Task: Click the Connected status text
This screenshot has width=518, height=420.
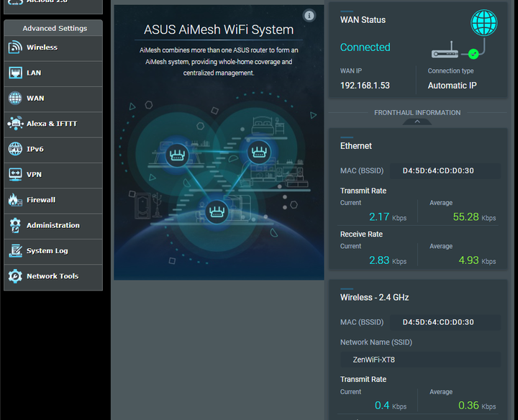Action: 365,47
